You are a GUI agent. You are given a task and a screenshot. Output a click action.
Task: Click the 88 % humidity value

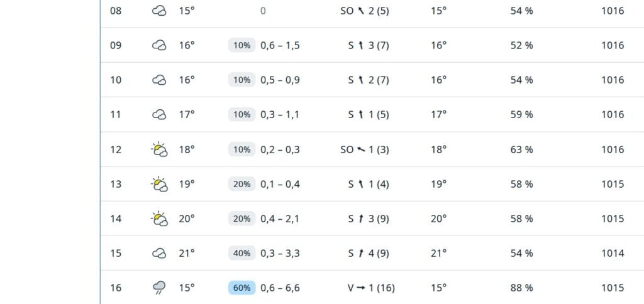[x=521, y=288]
